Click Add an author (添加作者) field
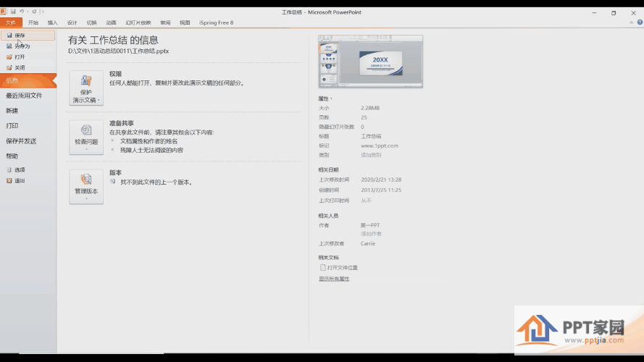Viewport: 644px width, 362px height. (372, 234)
